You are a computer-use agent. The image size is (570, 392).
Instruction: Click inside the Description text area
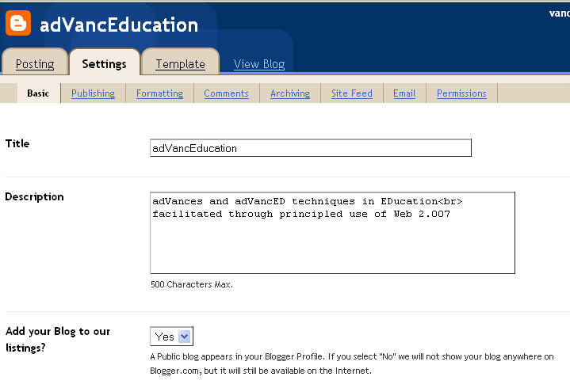[x=333, y=233]
